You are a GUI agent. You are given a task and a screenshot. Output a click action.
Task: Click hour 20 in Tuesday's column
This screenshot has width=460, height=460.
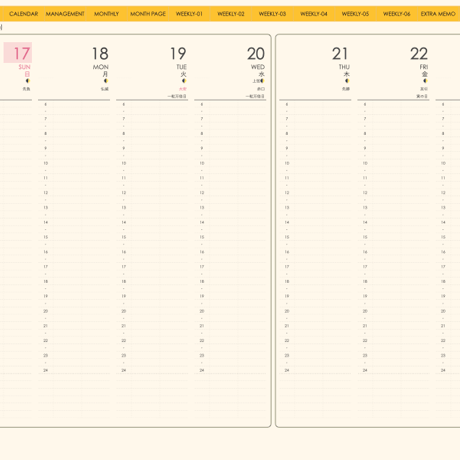[x=124, y=311]
